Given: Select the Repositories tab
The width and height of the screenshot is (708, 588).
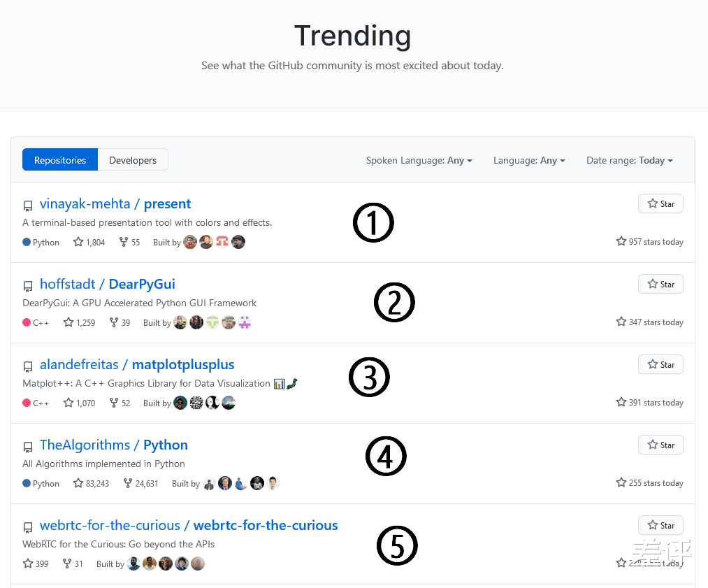Looking at the screenshot, I should [x=59, y=159].
